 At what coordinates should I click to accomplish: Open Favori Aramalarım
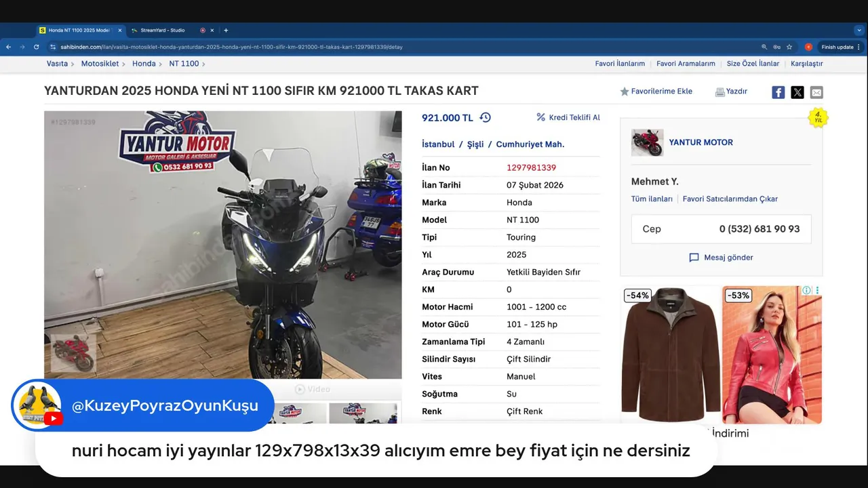tap(686, 64)
